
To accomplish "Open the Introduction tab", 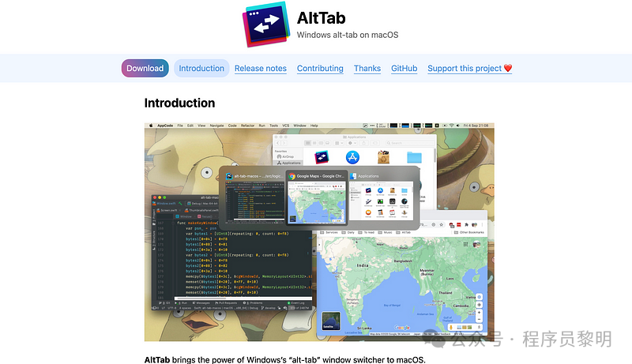I will coord(201,68).
